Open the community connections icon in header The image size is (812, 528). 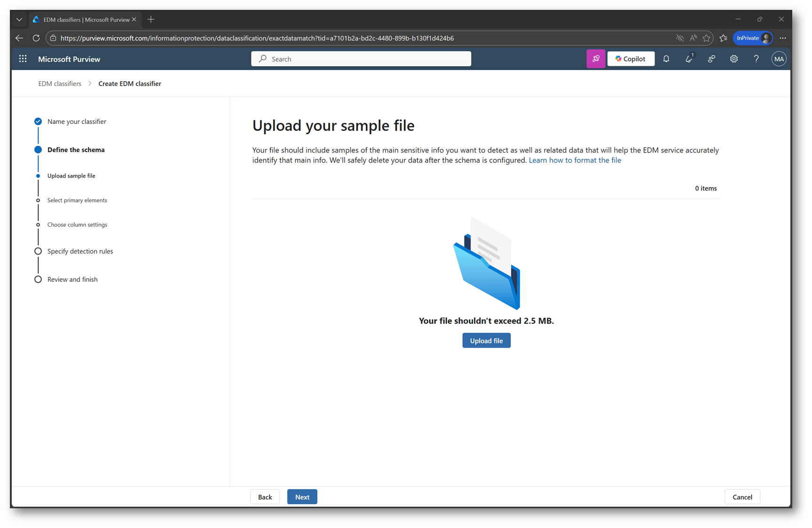pyautogui.click(x=711, y=59)
